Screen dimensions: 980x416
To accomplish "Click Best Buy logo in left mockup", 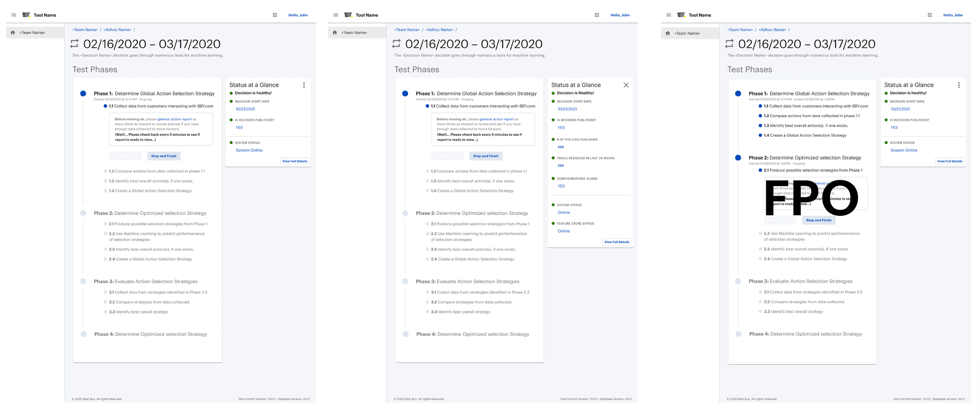I will click(26, 15).
